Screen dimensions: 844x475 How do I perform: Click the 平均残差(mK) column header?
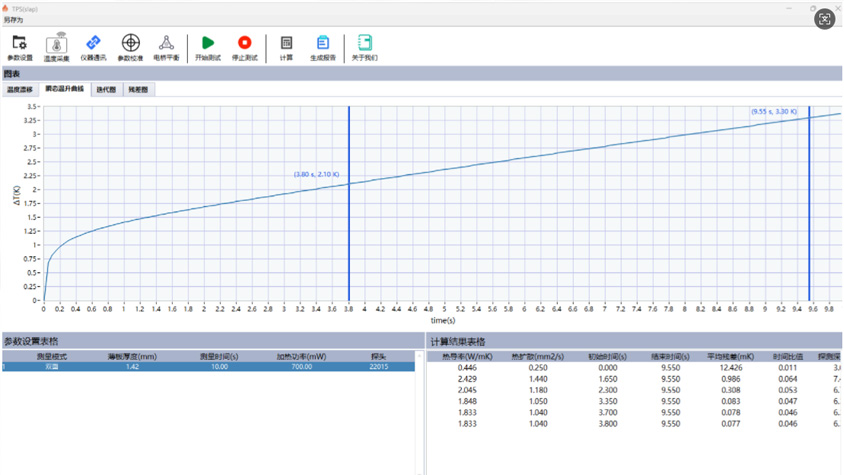click(x=730, y=357)
